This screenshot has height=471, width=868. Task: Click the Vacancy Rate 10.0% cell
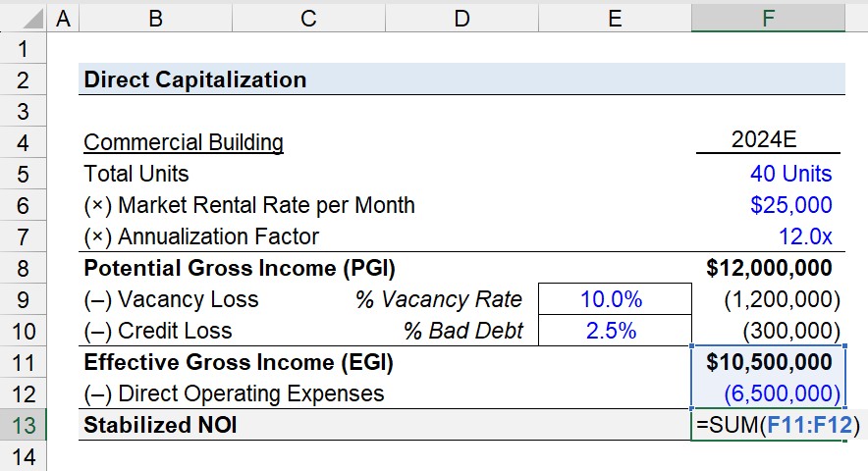615,299
